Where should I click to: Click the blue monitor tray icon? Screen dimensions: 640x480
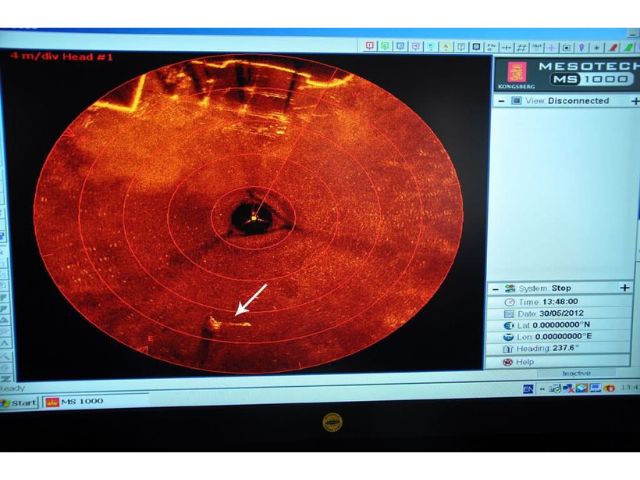(596, 388)
